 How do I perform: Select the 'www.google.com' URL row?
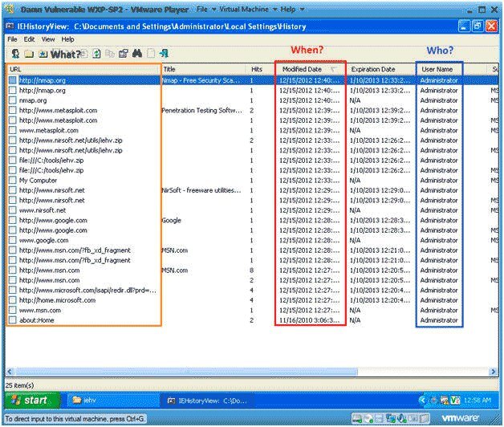click(x=43, y=240)
